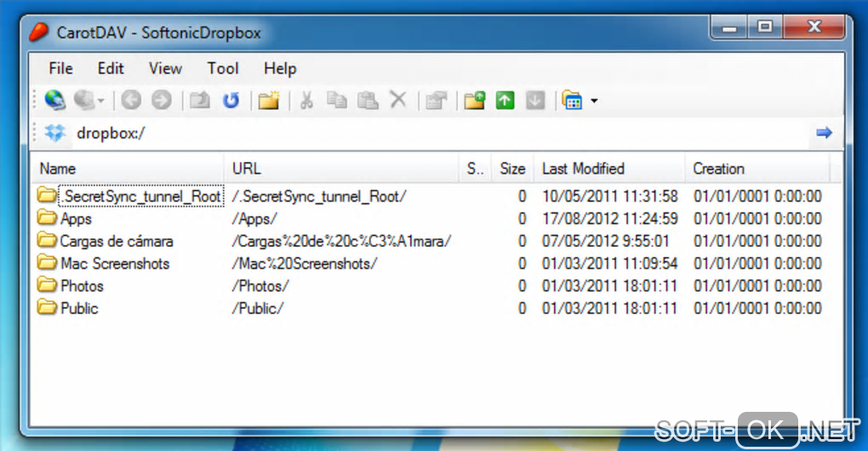868x451 pixels.
Task: Sort by the URL column header
Action: [342, 168]
